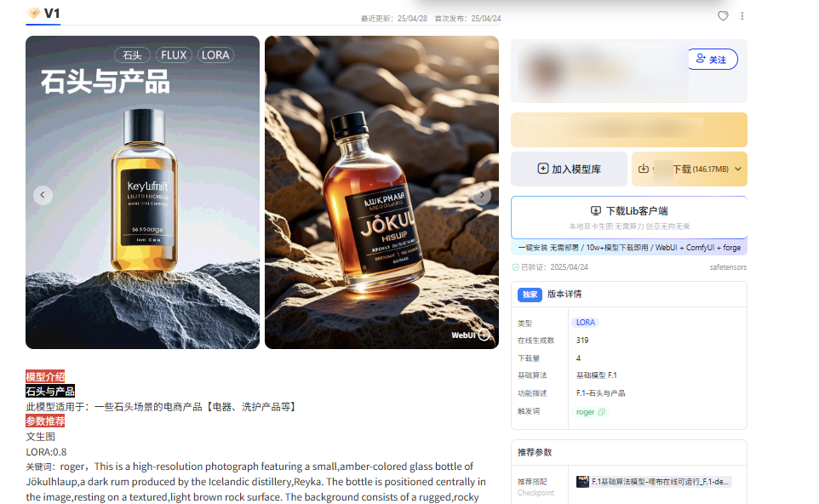Open the 石头与产品 cover thumbnail
This screenshot has height=504, width=819.
click(x=142, y=192)
